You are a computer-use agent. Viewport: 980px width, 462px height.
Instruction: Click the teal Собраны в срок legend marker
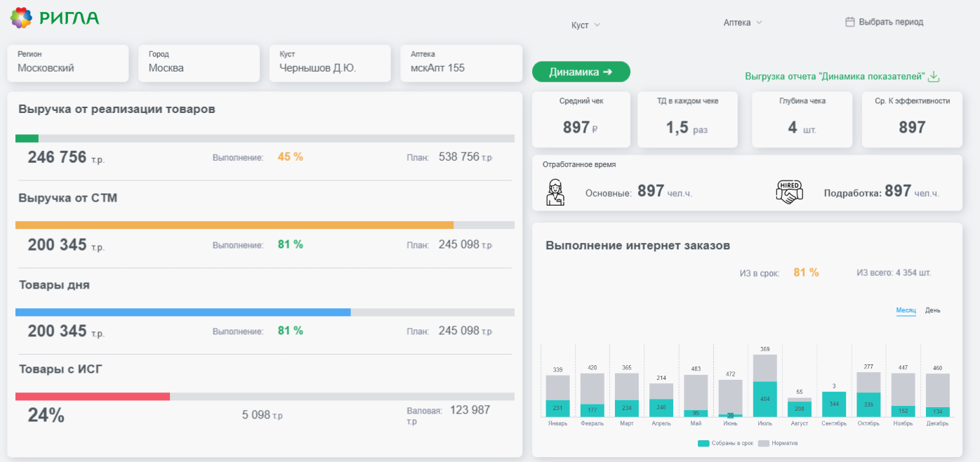pyautogui.click(x=703, y=443)
